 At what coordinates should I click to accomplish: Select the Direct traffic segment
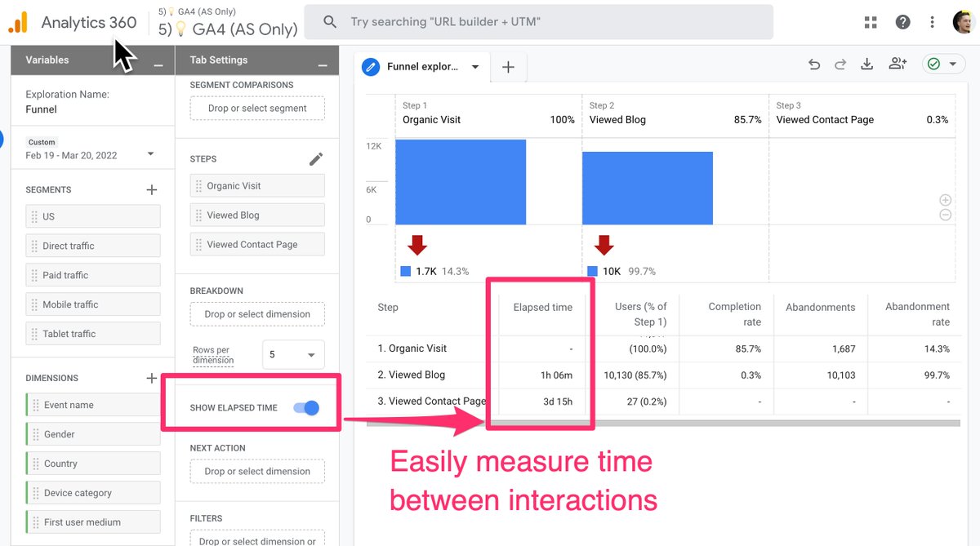[x=93, y=246]
